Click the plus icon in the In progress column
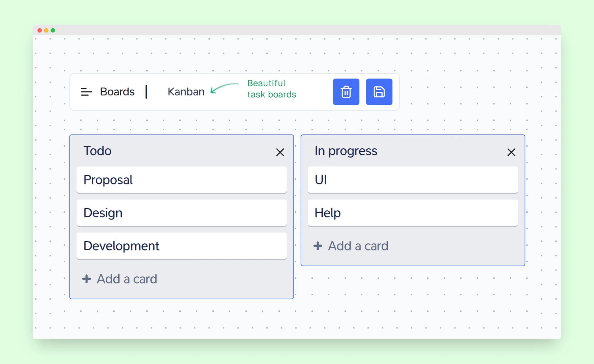Image resolution: width=594 pixels, height=364 pixels. pos(318,246)
